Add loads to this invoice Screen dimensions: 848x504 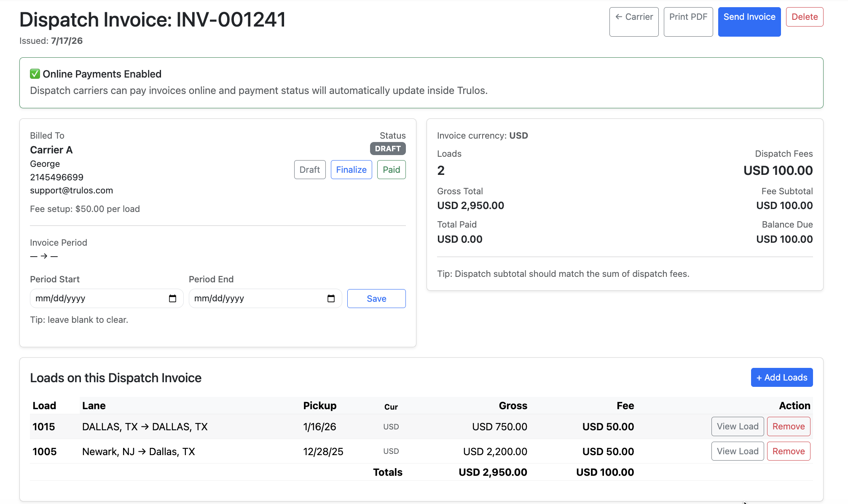pos(782,378)
